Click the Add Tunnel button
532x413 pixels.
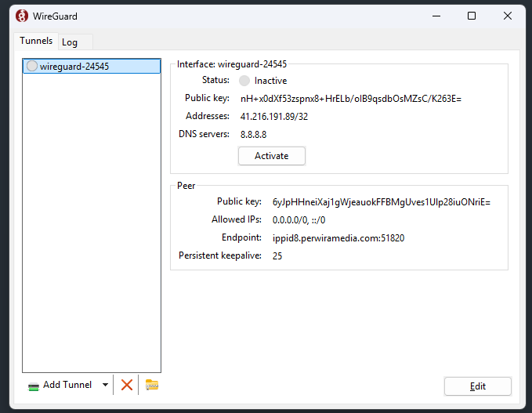pos(60,385)
